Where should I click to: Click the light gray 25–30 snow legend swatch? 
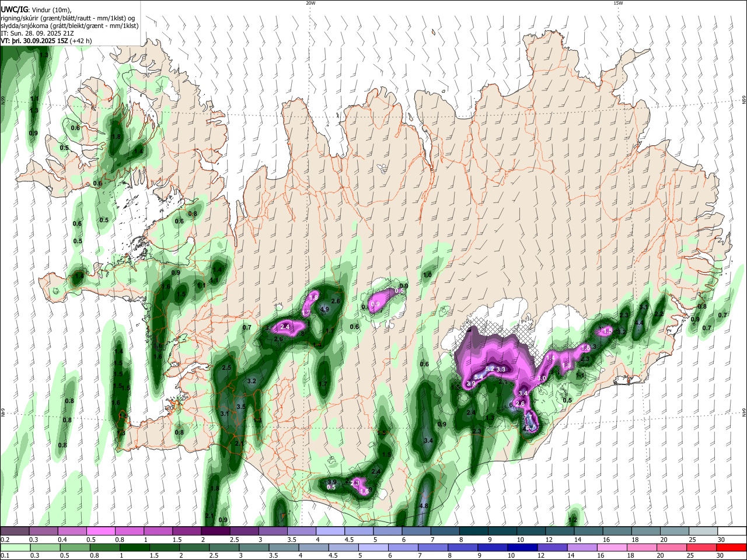point(703,531)
